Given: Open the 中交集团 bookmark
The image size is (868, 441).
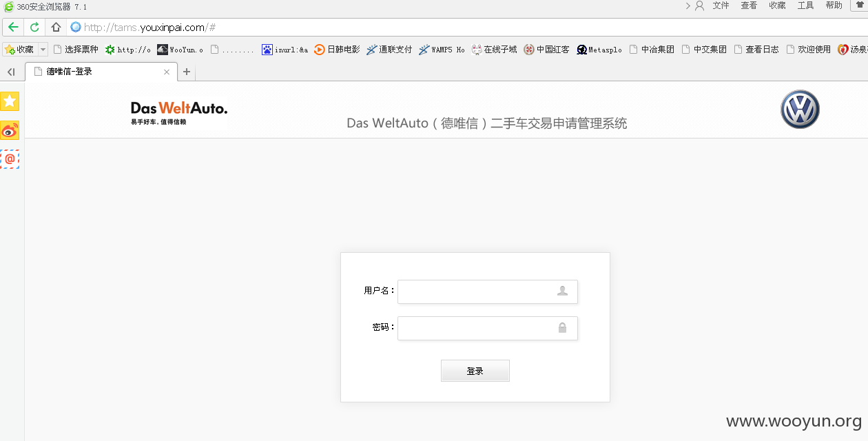Looking at the screenshot, I should tap(704, 50).
